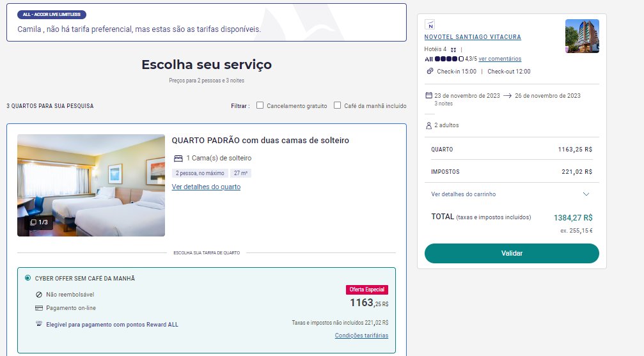The height and width of the screenshot is (356, 644).
Task: Click the calendar icon beside 23 de novembro
Action: pos(428,96)
